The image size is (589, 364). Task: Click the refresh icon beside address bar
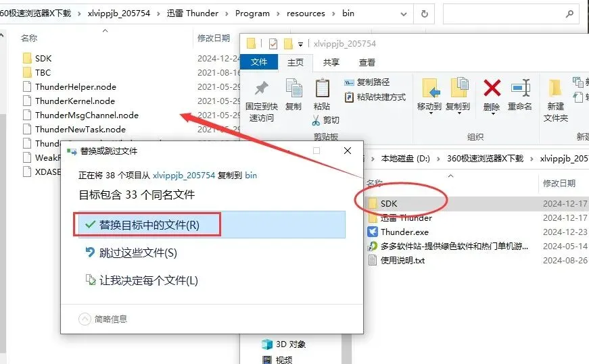click(424, 14)
